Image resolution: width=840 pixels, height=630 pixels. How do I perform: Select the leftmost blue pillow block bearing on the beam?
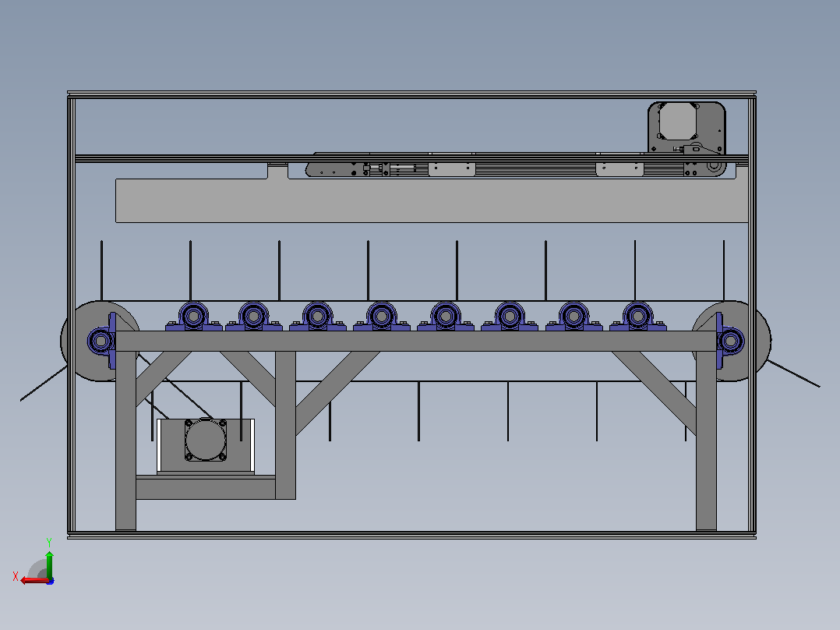click(x=194, y=317)
